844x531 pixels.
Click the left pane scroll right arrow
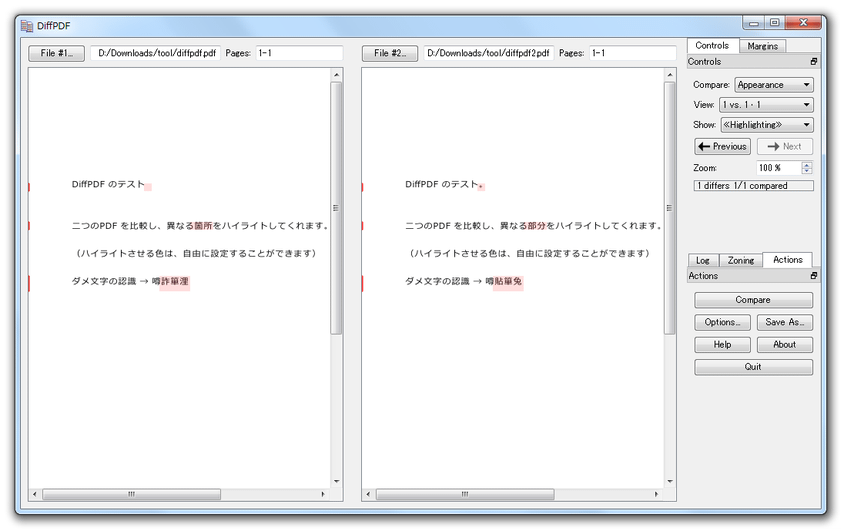point(323,494)
